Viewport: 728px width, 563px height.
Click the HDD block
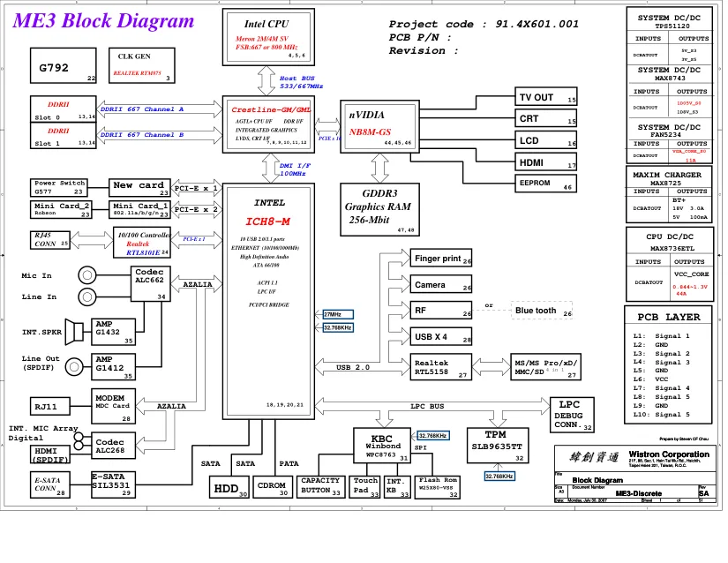[229, 487]
